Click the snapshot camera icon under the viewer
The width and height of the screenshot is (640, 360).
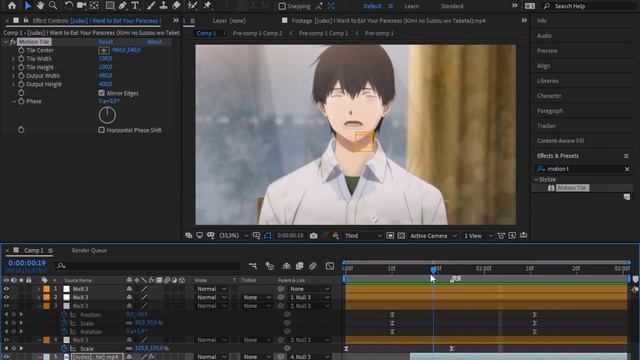tap(313, 236)
